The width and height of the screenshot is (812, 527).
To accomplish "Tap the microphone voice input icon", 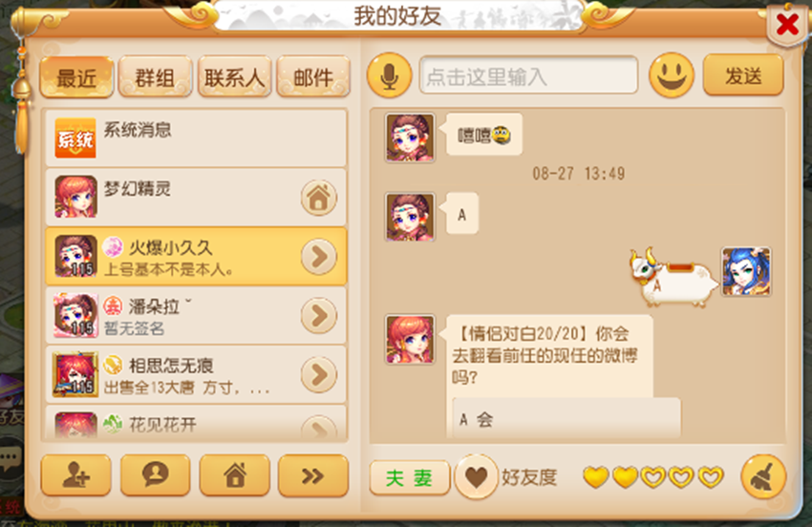I will (x=390, y=75).
